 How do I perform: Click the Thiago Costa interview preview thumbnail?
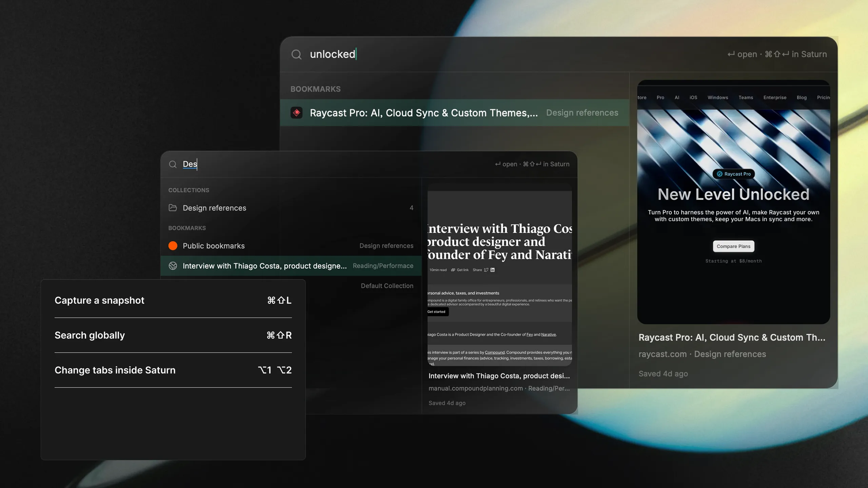[499, 275]
